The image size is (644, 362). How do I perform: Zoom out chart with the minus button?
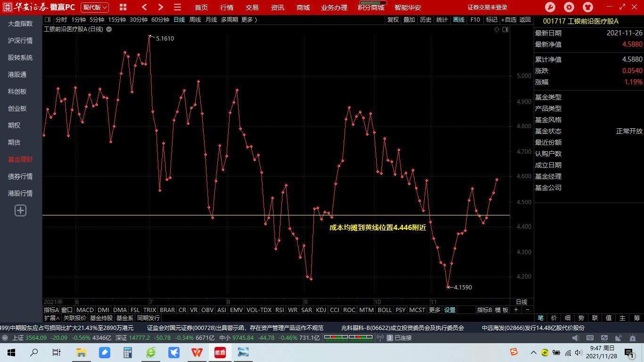[x=527, y=310]
